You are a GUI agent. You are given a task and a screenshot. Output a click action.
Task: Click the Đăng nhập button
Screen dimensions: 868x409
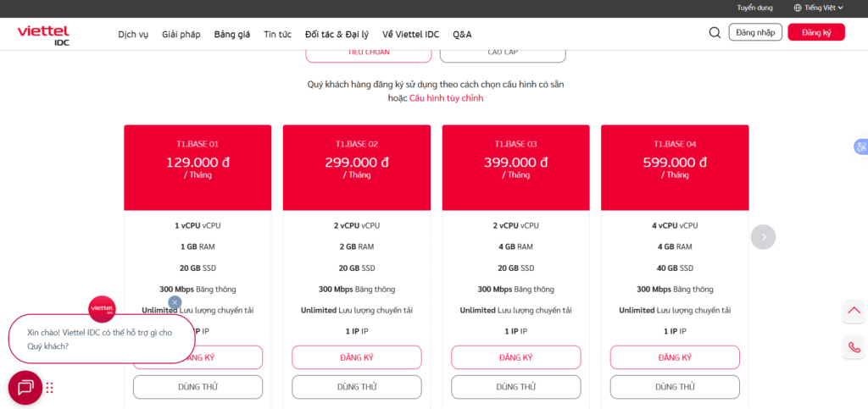(x=755, y=33)
